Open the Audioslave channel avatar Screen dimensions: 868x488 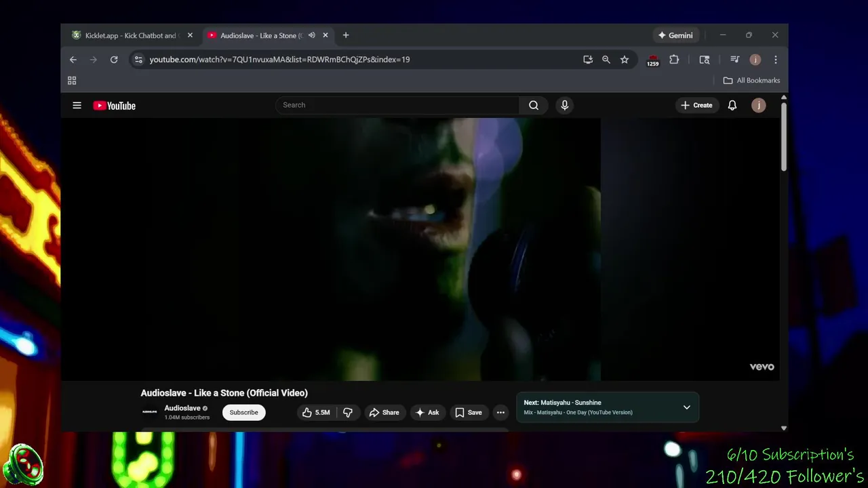pyautogui.click(x=150, y=412)
